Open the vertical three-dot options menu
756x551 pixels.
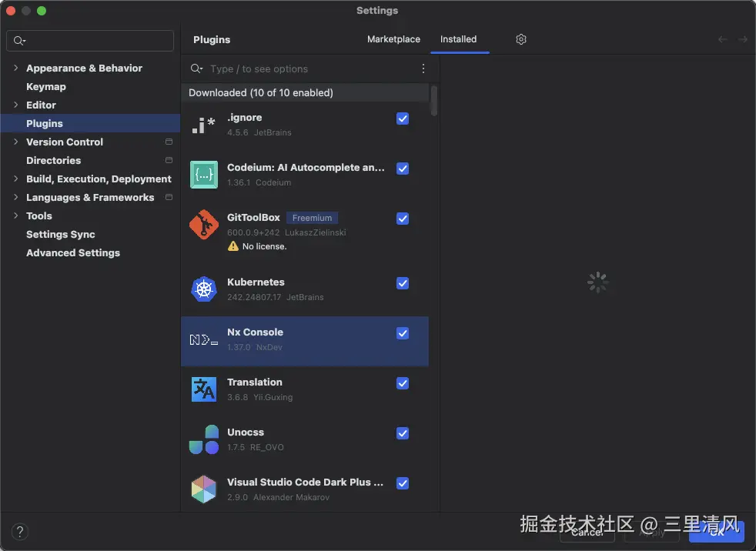click(x=423, y=68)
